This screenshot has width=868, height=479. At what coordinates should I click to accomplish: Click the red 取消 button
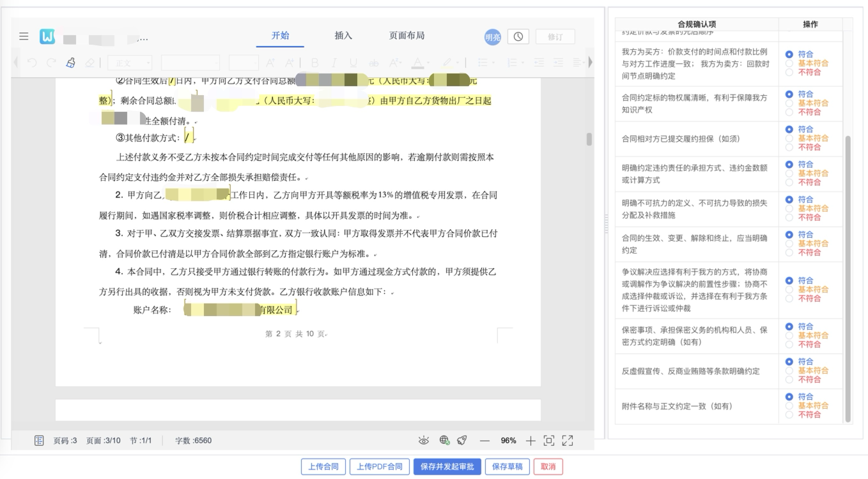548,466
